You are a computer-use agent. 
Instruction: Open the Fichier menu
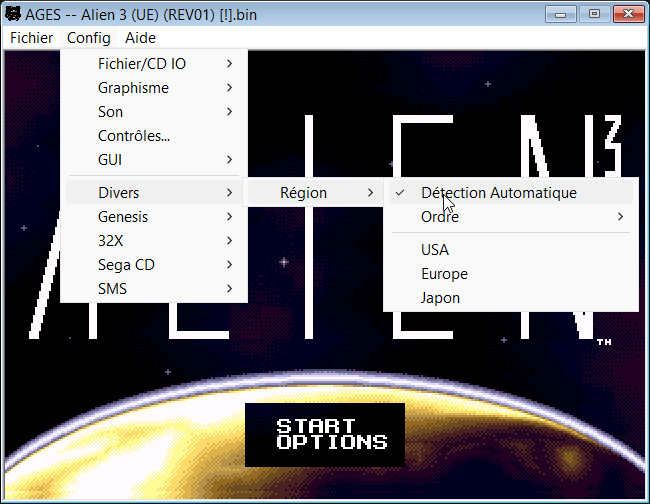tap(32, 38)
